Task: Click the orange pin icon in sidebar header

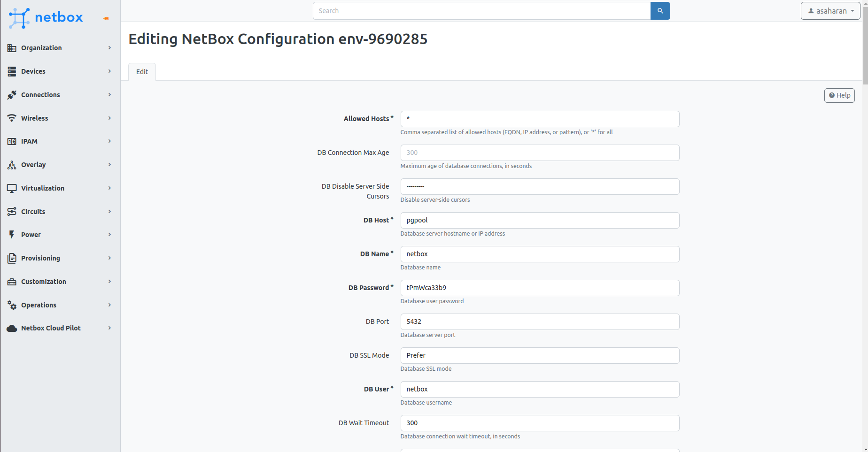Action: (x=106, y=18)
